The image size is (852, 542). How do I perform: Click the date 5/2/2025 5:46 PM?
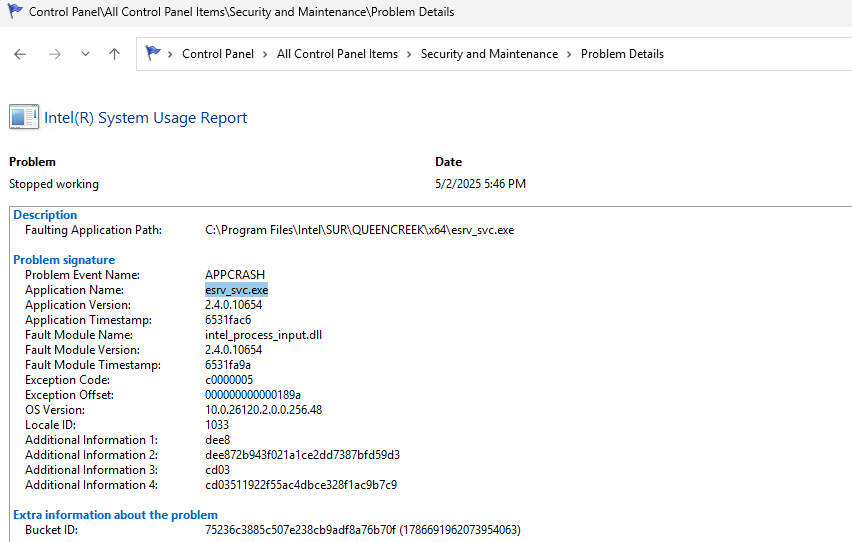(480, 184)
